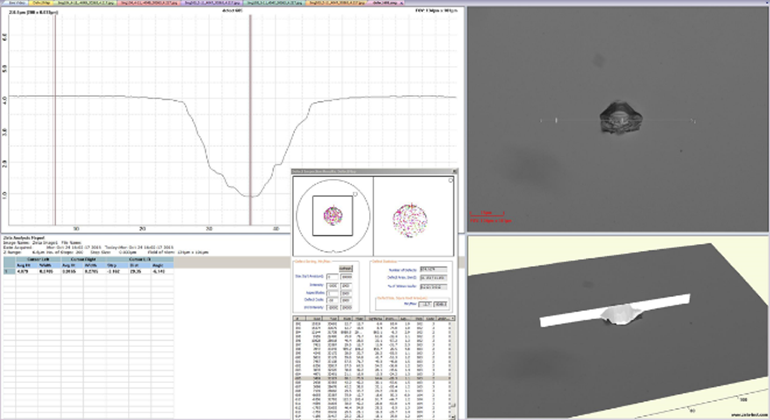This screenshot has height=420, width=770.
Task: Open the yellow file tab in the top bar
Action: (42, 2)
